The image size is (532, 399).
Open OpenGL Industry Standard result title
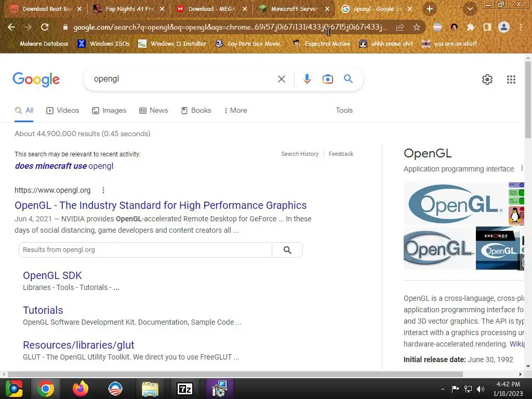tap(161, 206)
